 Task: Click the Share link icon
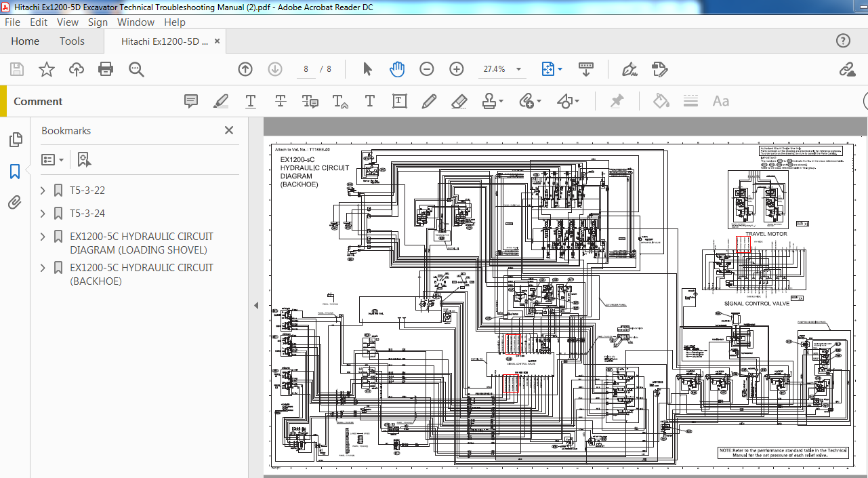click(847, 69)
